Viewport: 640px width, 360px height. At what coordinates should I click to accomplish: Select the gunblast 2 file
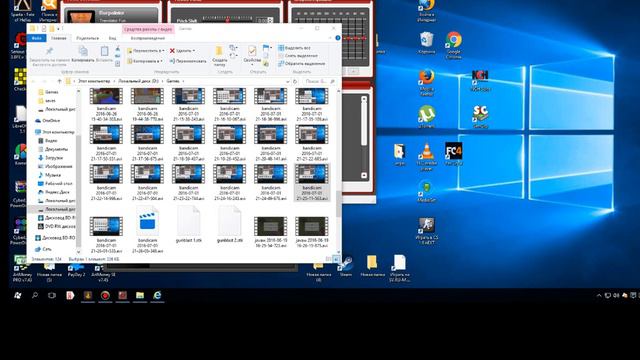click(x=229, y=224)
